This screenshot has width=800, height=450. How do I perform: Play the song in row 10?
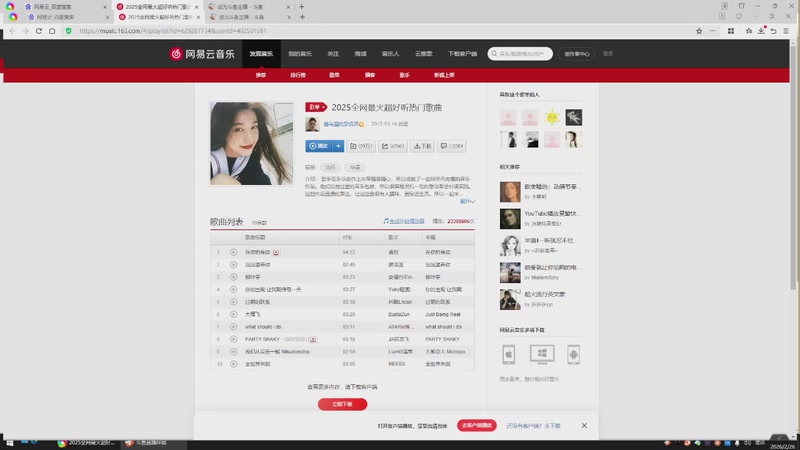(x=233, y=364)
